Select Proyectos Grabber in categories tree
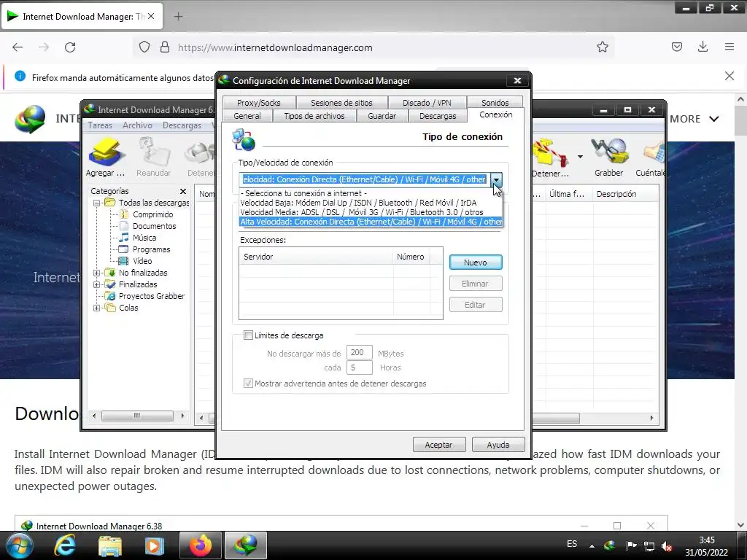Image resolution: width=747 pixels, height=560 pixels. [x=152, y=296]
